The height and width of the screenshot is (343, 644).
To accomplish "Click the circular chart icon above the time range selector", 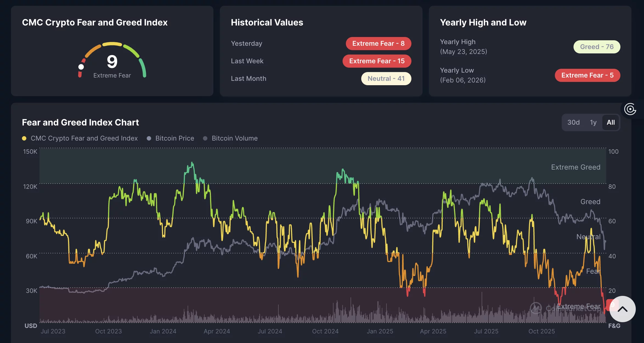I will (x=630, y=109).
